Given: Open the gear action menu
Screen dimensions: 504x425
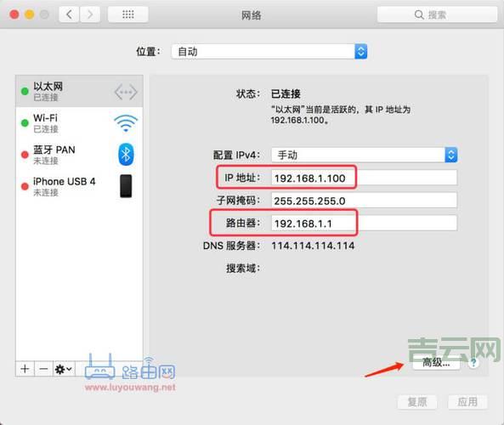Looking at the screenshot, I should tap(64, 368).
